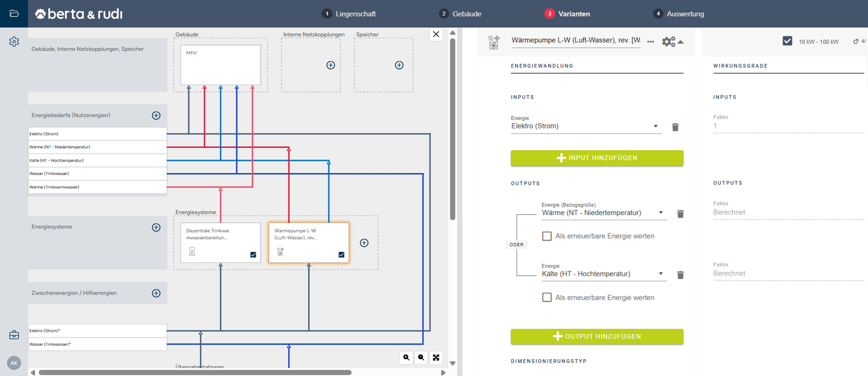The image size is (868, 376).
Task: Switch to the Gebäude step tab
Action: pyautogui.click(x=460, y=14)
